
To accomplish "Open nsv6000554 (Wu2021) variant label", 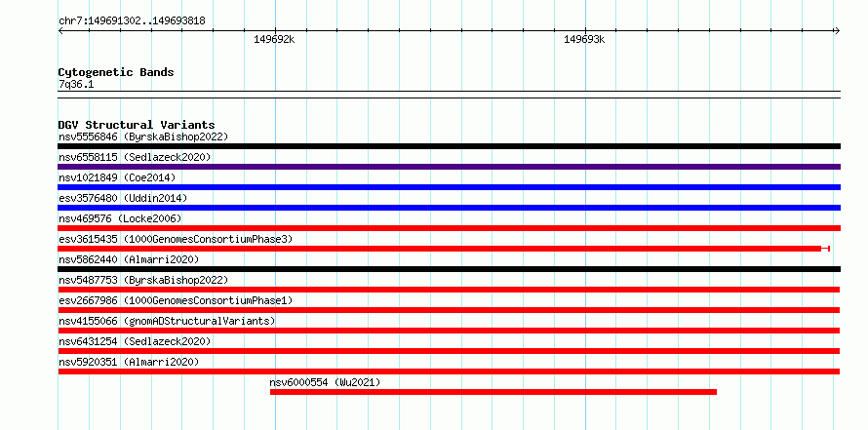I will pyautogui.click(x=325, y=382).
